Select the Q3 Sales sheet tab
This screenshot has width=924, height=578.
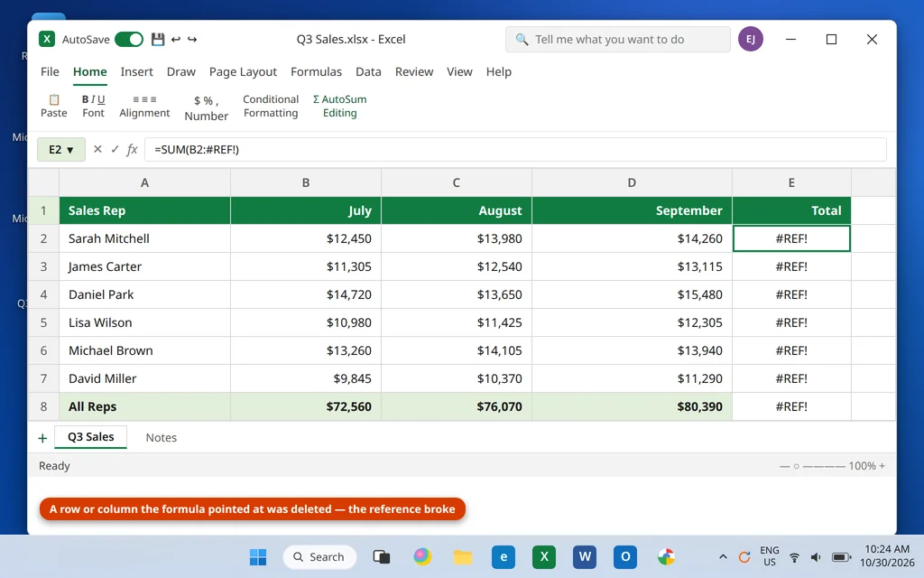coord(91,437)
